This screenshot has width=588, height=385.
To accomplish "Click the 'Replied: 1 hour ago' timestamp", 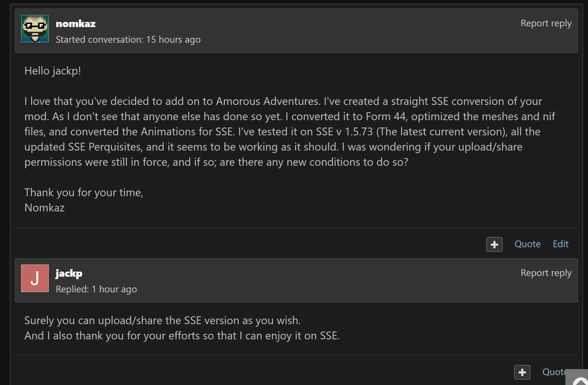I will coord(96,289).
